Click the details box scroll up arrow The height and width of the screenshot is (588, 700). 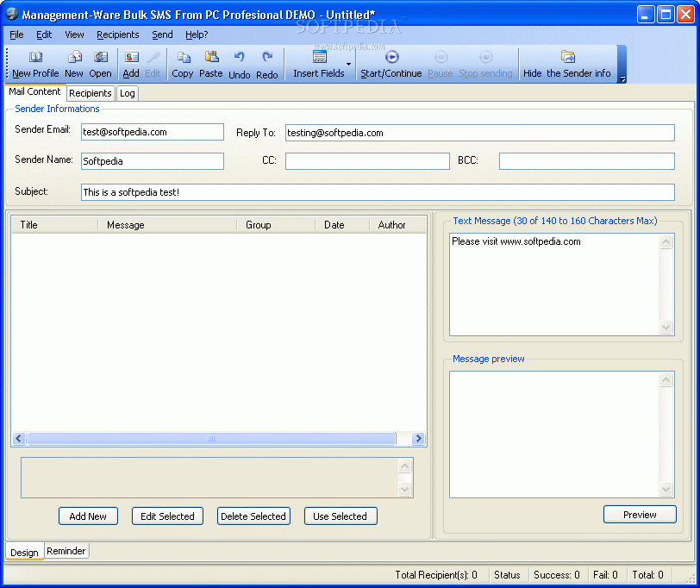pyautogui.click(x=404, y=466)
